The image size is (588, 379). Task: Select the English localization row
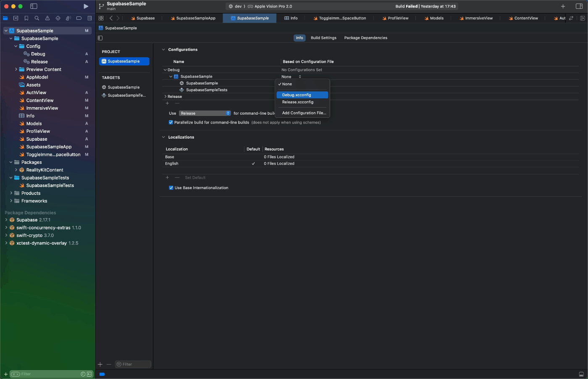[x=370, y=163]
